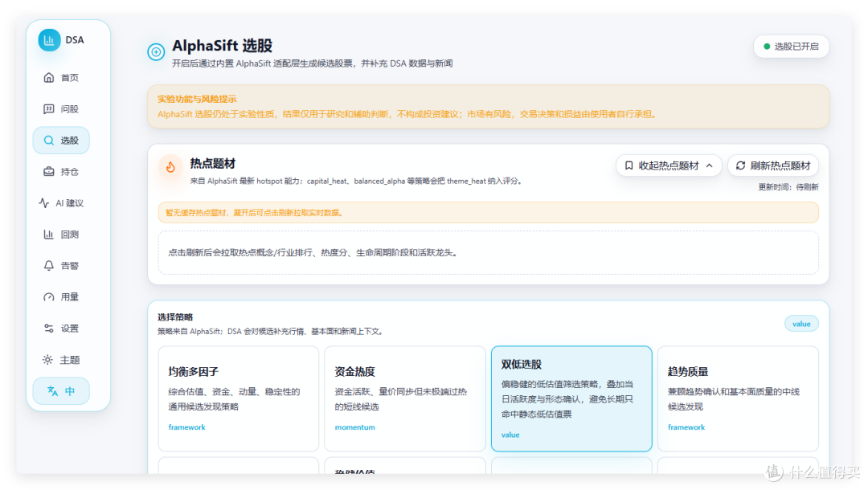Click the 热点题材 section heading
868x490 pixels.
(212, 164)
